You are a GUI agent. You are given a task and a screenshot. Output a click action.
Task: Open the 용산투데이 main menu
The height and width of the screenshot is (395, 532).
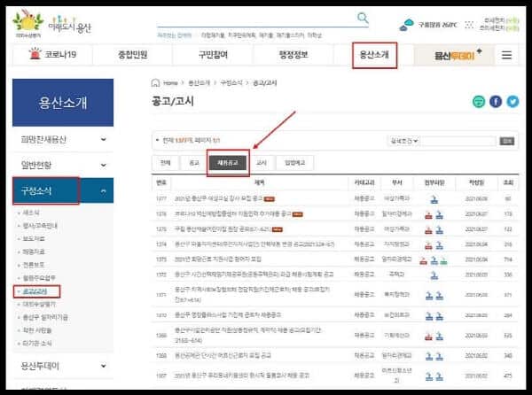coord(454,55)
